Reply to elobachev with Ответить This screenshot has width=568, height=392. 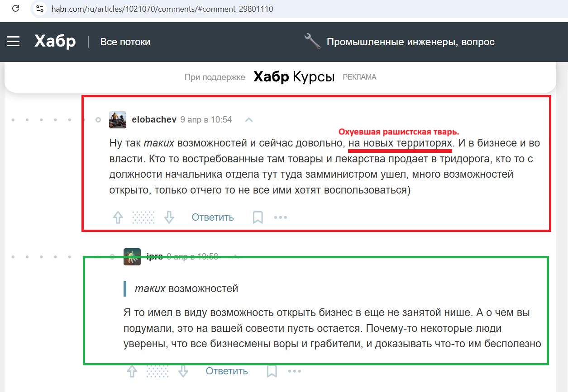point(213,217)
